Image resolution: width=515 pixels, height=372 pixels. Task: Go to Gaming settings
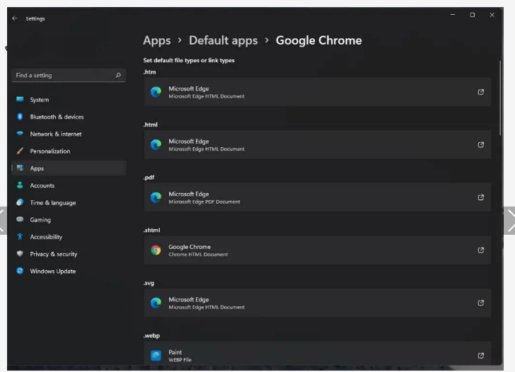[x=69, y=220]
